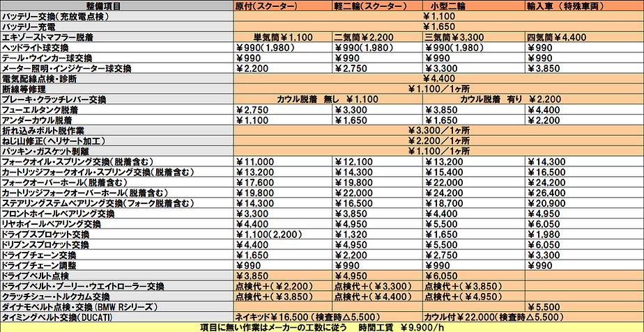This screenshot has height=332, width=644.
Task: Click the 四気筒¥4,400 cell
Action: tap(585, 38)
